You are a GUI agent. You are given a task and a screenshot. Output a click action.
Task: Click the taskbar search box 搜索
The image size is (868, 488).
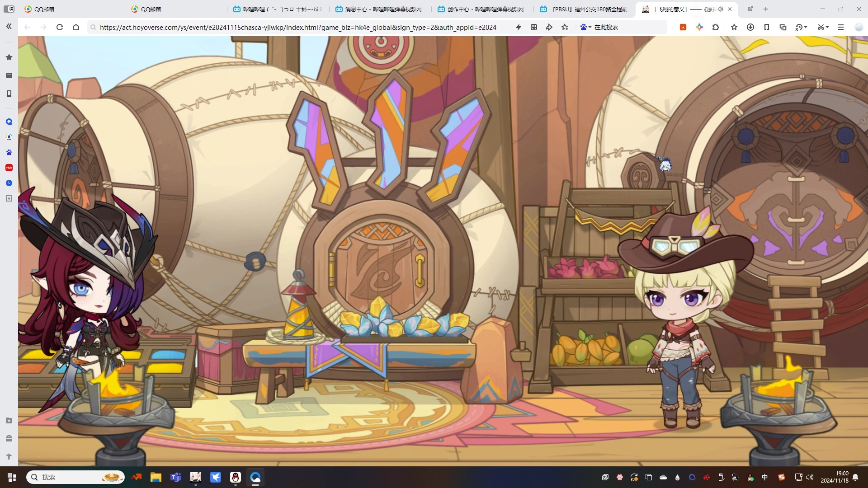pyautogui.click(x=75, y=477)
